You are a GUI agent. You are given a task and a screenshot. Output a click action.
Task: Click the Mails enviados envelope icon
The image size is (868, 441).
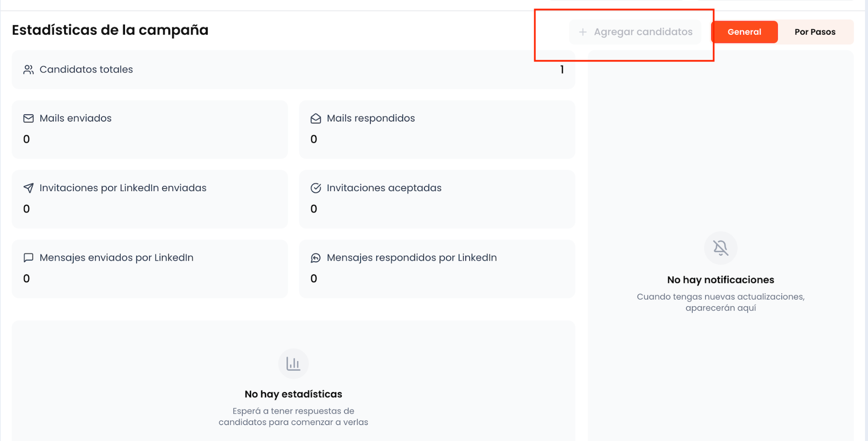tap(28, 118)
